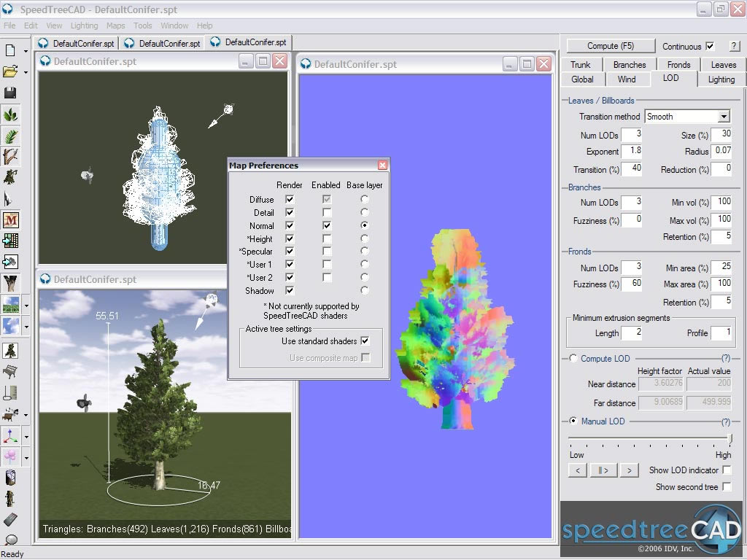Screen dimensions: 747x560
Task: Click the leaves Num LODs field
Action: click(632, 135)
